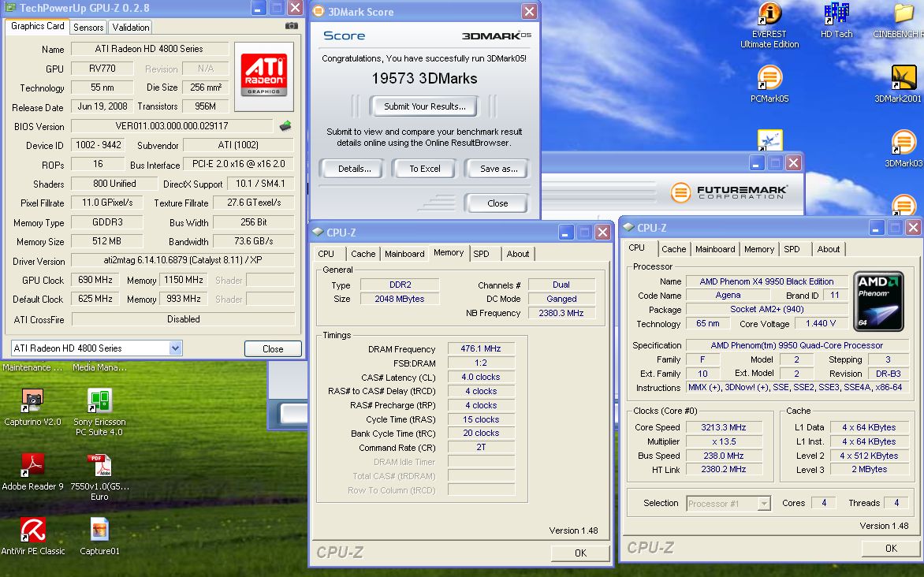Click the NB Frequency 2380.3 MHz value

561,313
